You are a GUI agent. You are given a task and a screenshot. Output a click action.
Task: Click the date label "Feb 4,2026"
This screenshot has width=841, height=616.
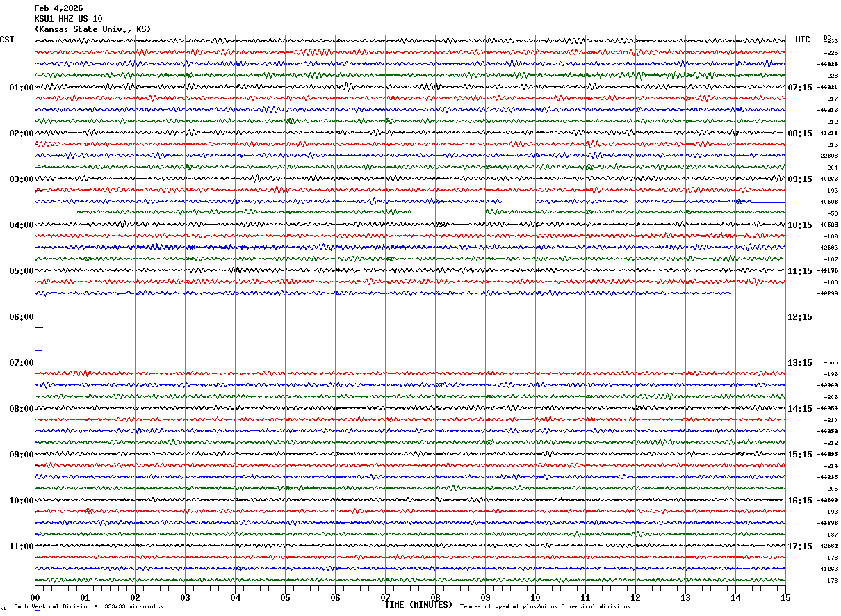(58, 8)
